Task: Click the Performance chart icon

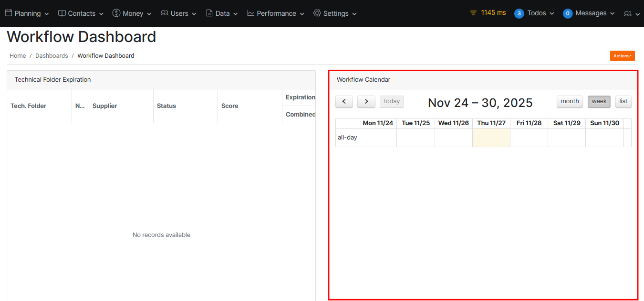Action: (251, 13)
